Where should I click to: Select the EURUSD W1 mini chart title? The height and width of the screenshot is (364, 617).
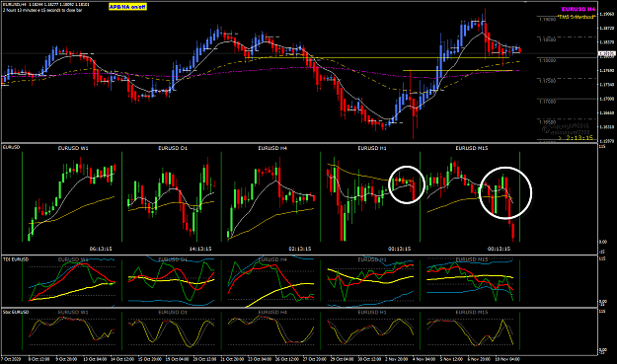coord(73,148)
